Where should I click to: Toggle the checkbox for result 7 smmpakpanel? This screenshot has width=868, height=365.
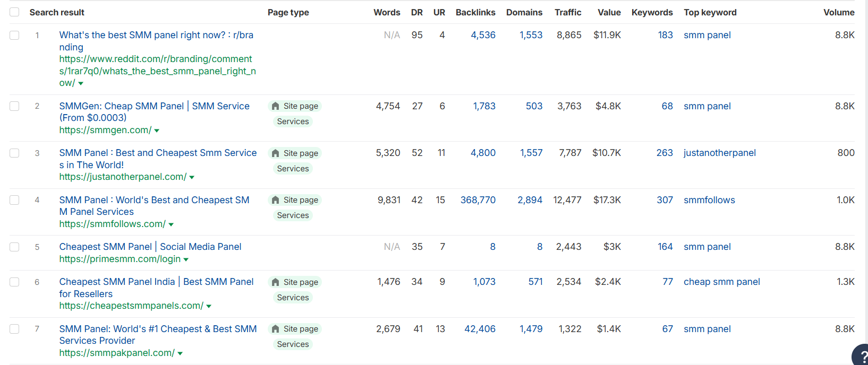(14, 329)
